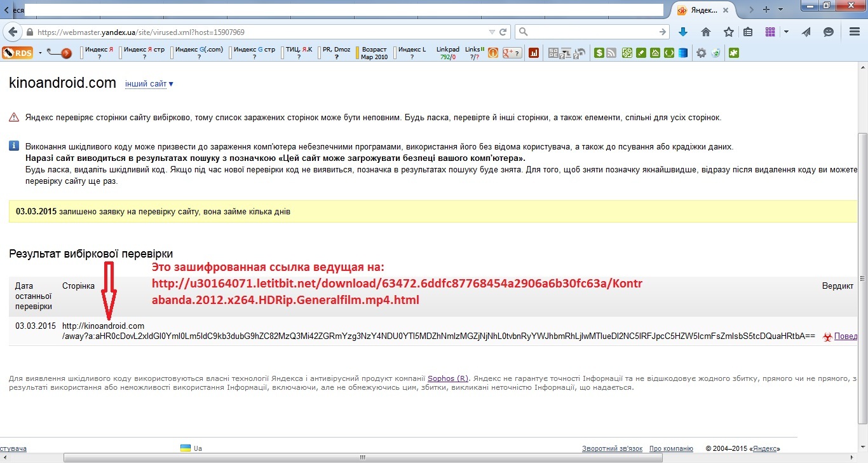
Task: Click the recycle bin icon in RDS bar
Action: click(x=716, y=53)
